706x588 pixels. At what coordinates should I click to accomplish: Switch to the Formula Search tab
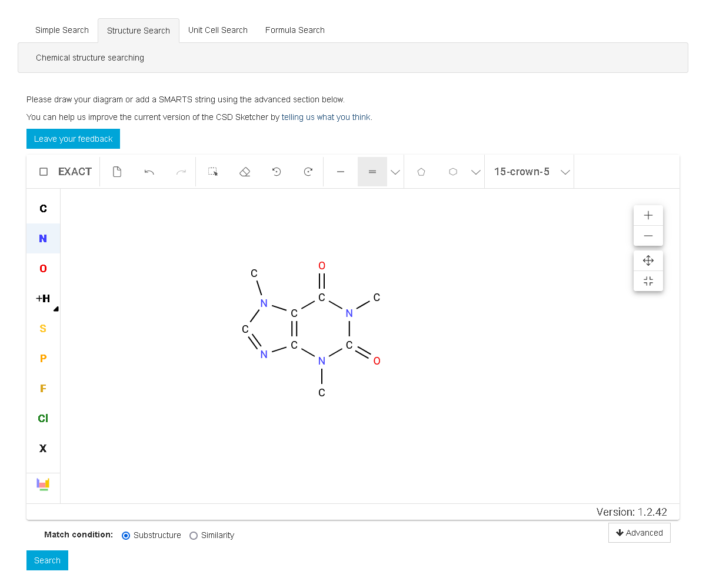(x=295, y=30)
